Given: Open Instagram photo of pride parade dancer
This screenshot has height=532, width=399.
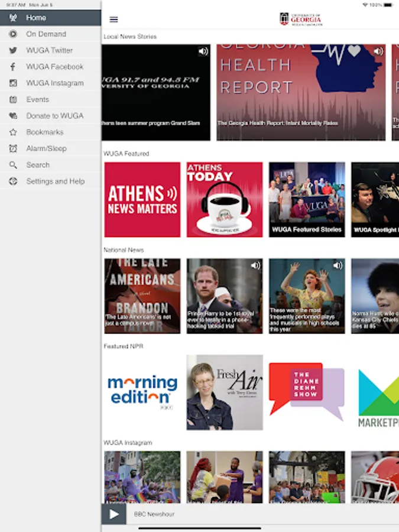Looking at the screenshot, I should (142, 477).
